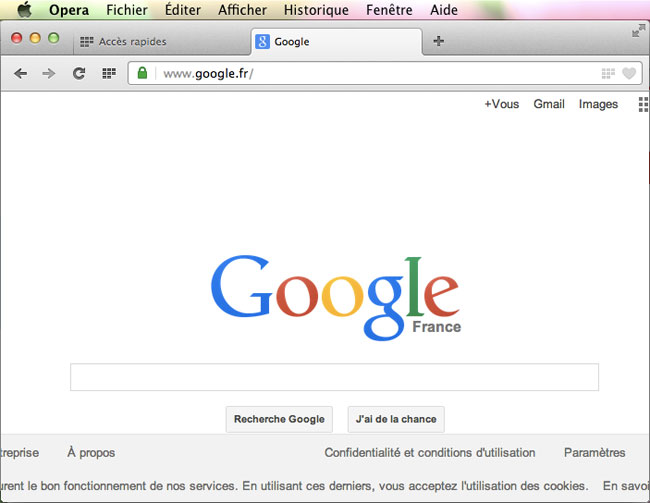The height and width of the screenshot is (503, 650).
Task: Add page to Speed Dial from address bar
Action: pyautogui.click(x=608, y=73)
